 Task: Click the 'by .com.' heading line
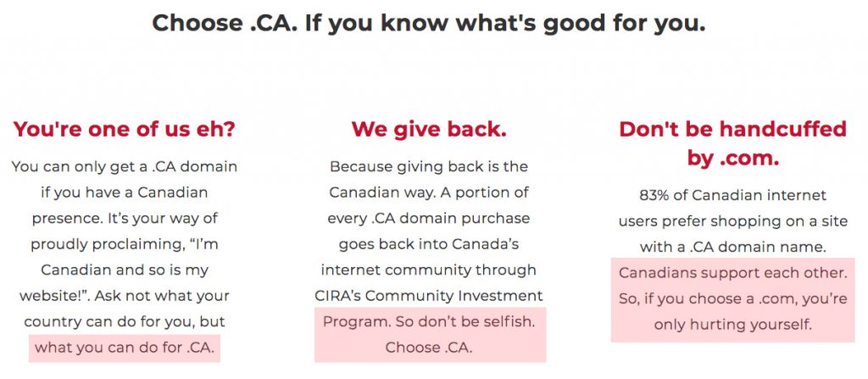click(733, 159)
